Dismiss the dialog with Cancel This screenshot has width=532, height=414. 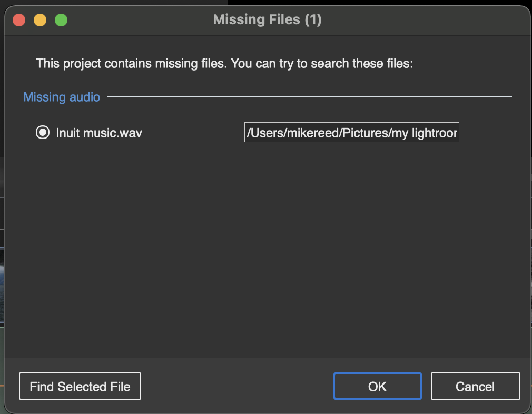475,386
